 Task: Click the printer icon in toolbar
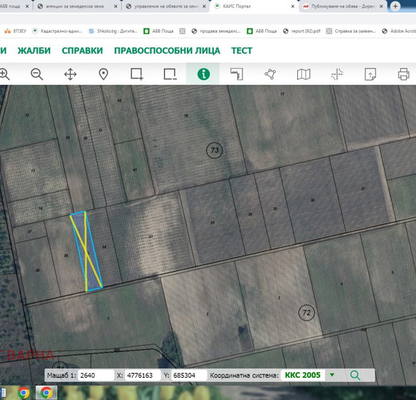click(x=403, y=74)
